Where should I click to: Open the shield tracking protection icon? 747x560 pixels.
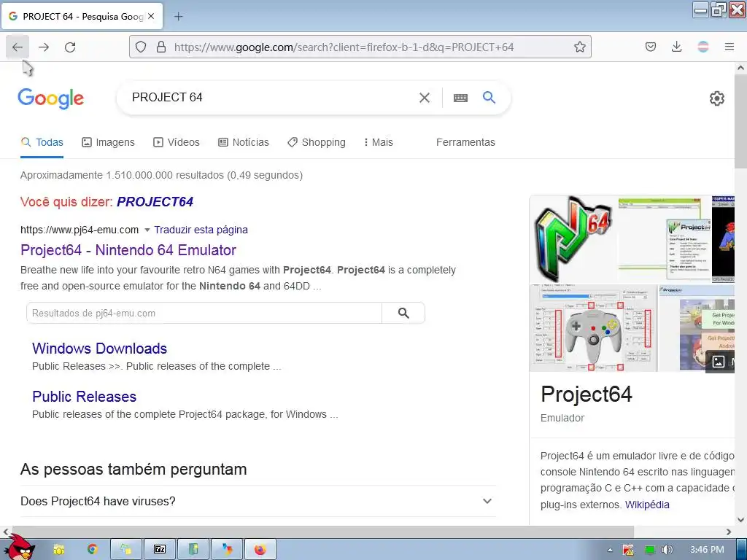pyautogui.click(x=141, y=47)
